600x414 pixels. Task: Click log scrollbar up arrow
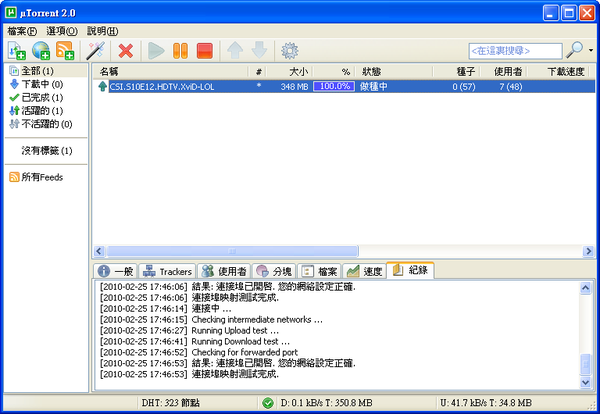[585, 288]
